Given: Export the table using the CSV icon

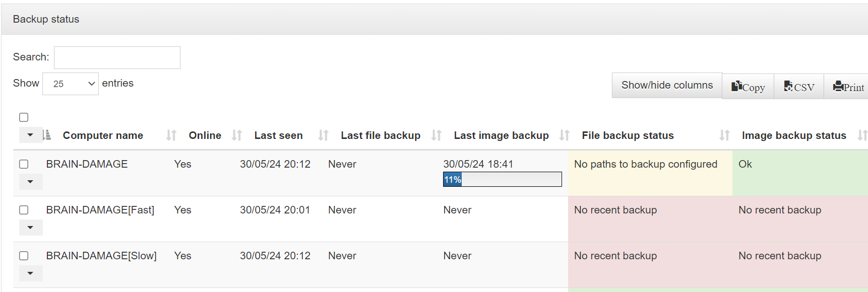Looking at the screenshot, I should (799, 87).
